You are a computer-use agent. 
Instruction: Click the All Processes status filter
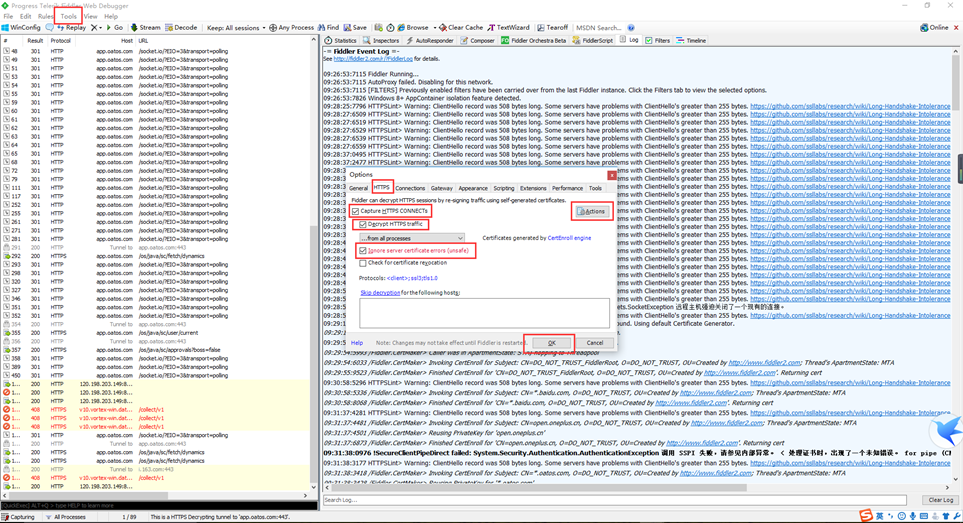[65, 517]
